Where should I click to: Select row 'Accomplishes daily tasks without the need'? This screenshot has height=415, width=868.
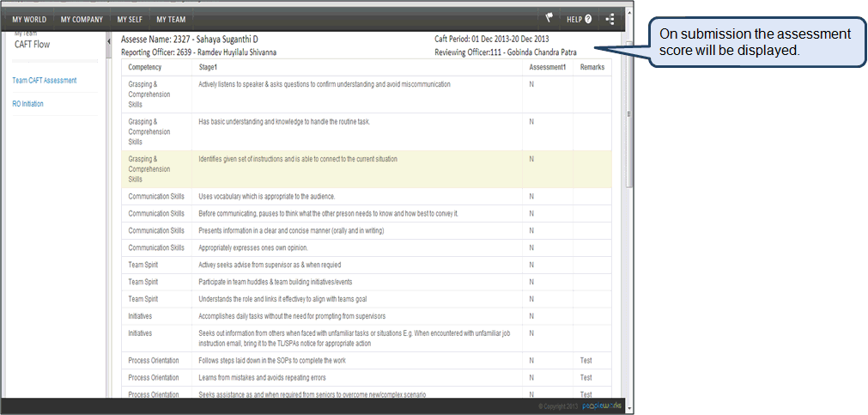[367, 316]
